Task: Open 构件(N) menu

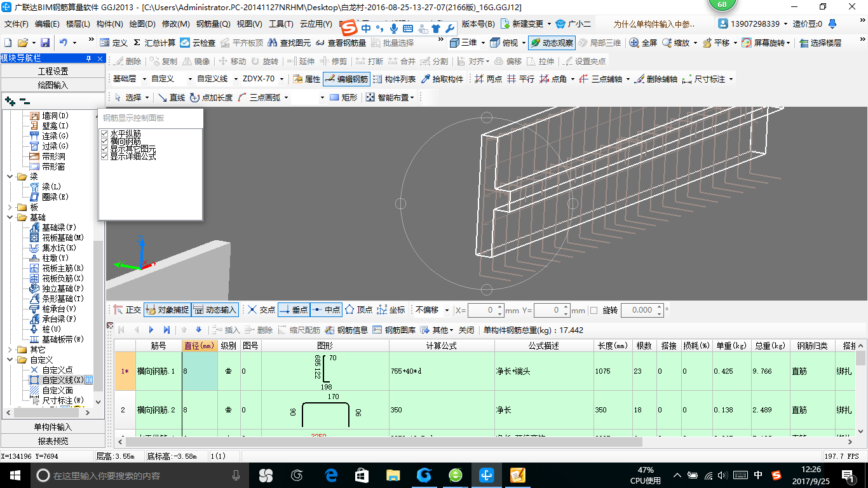Action: (x=110, y=24)
